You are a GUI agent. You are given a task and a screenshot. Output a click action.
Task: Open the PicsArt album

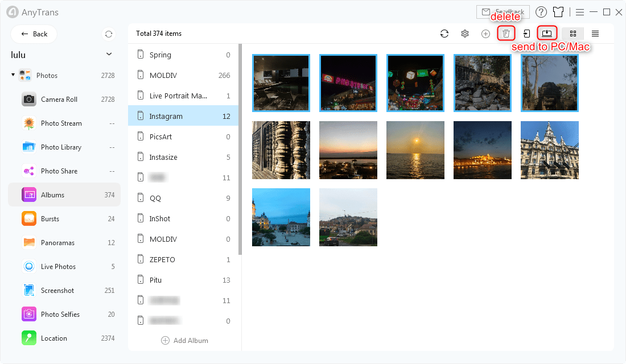click(x=183, y=136)
